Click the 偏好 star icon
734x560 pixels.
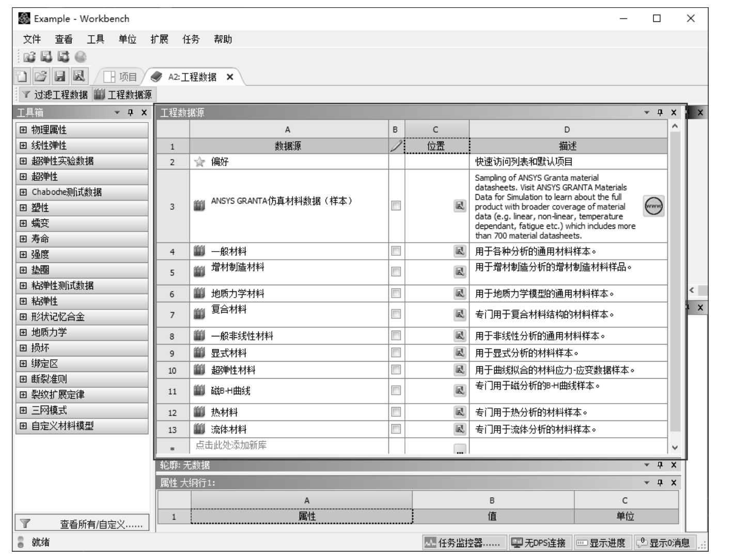(199, 162)
